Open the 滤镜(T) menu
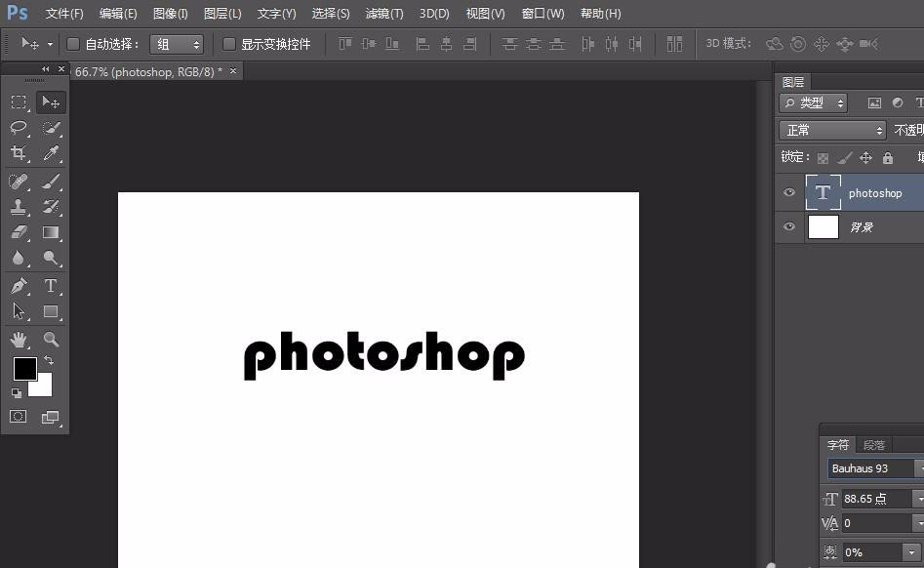The image size is (924, 568). [384, 14]
